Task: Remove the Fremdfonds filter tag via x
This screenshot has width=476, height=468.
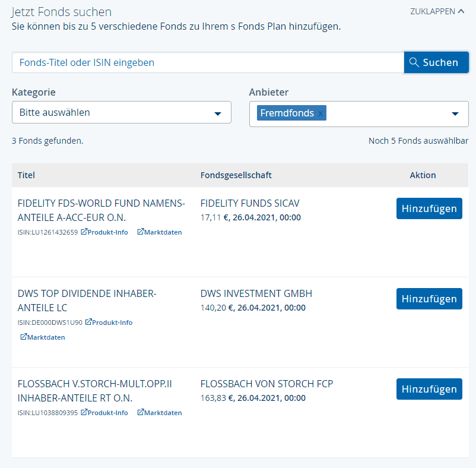Action: (320, 113)
